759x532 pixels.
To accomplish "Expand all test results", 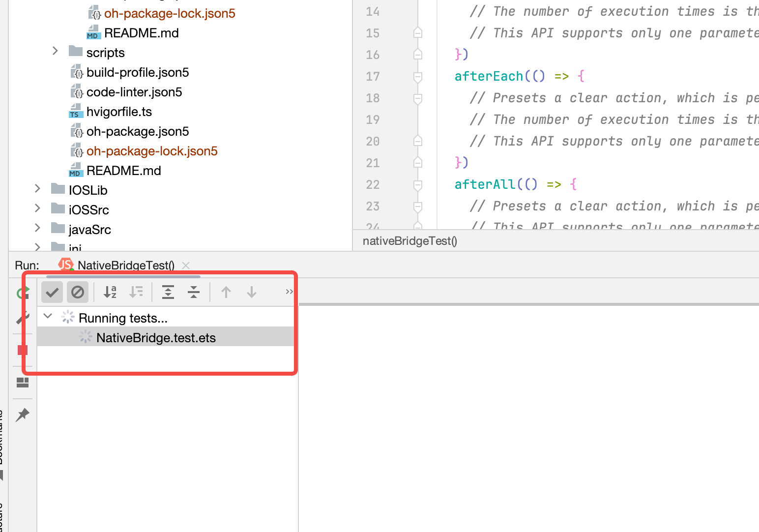I will click(168, 292).
